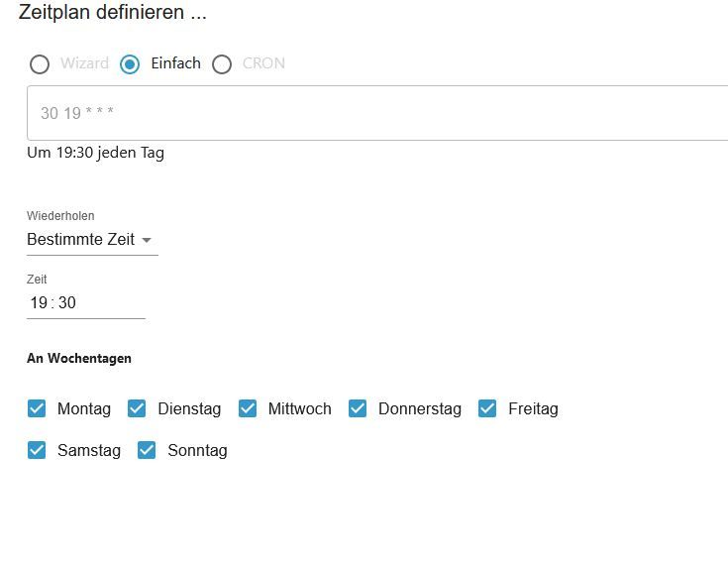Click the 'Zeitplan definieren ...' heading
Image resolution: width=728 pixels, height=568 pixels.
tap(112, 13)
